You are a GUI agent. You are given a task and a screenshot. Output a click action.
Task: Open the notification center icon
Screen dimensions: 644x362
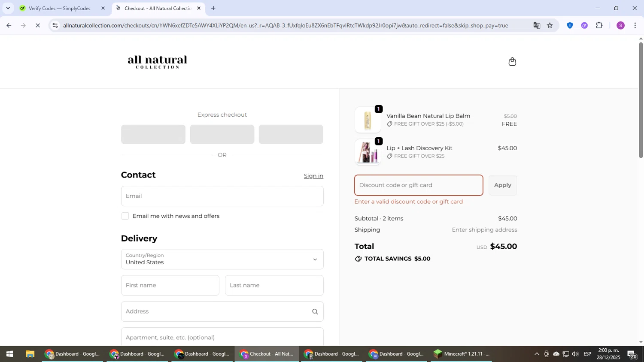pos(632,354)
